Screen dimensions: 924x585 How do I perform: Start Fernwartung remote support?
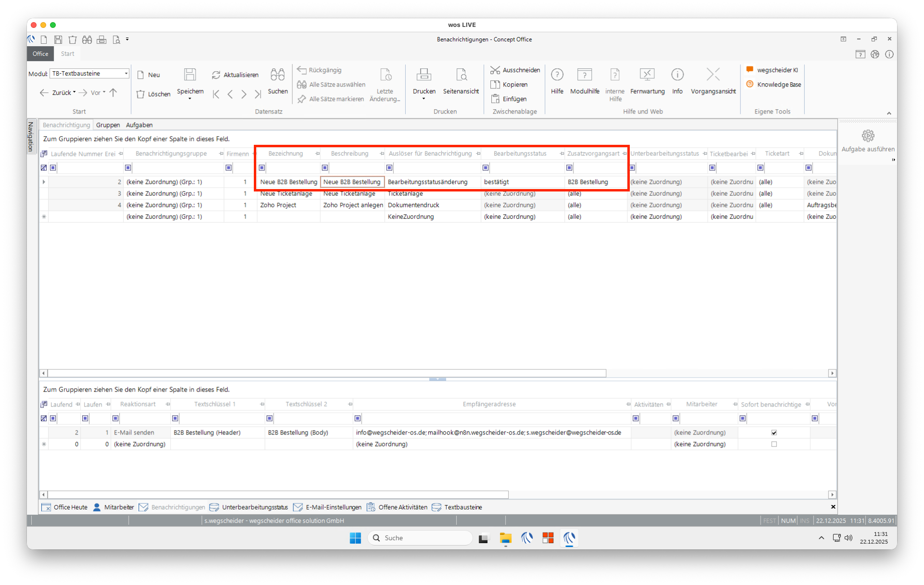click(647, 75)
